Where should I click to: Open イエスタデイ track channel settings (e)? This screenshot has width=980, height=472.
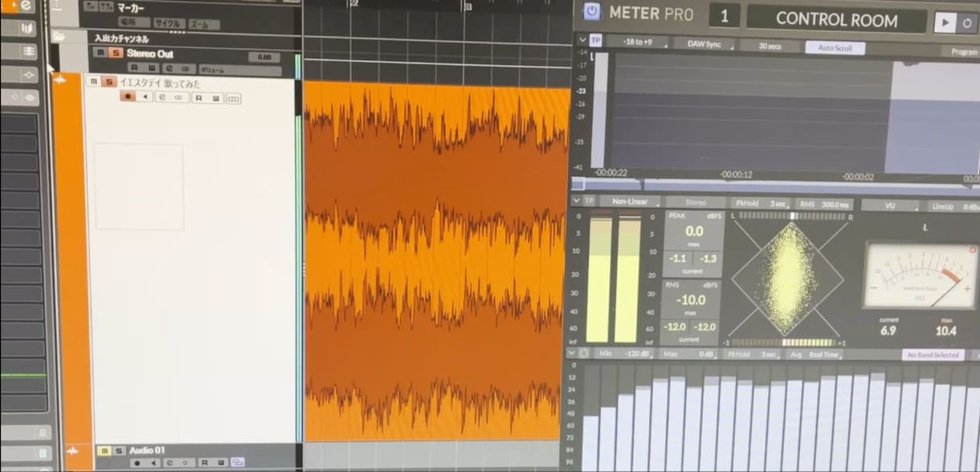click(161, 97)
